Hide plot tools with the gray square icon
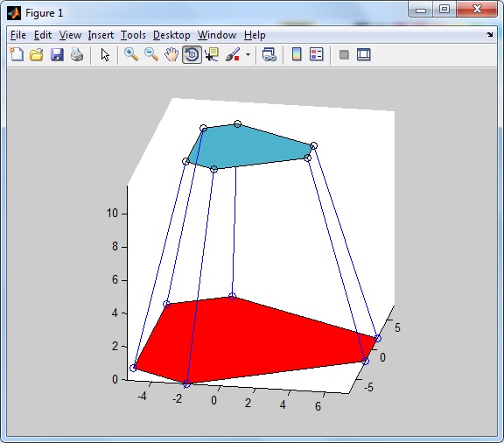Viewport: 504px width, 443px height. point(344,54)
